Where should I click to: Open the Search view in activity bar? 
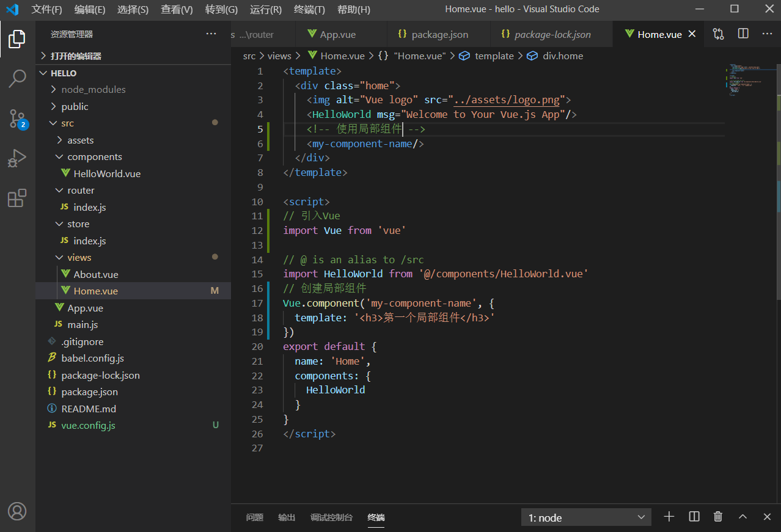(x=17, y=78)
